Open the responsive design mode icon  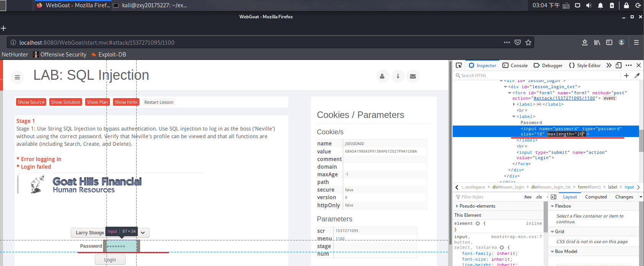pyautogui.click(x=618, y=65)
